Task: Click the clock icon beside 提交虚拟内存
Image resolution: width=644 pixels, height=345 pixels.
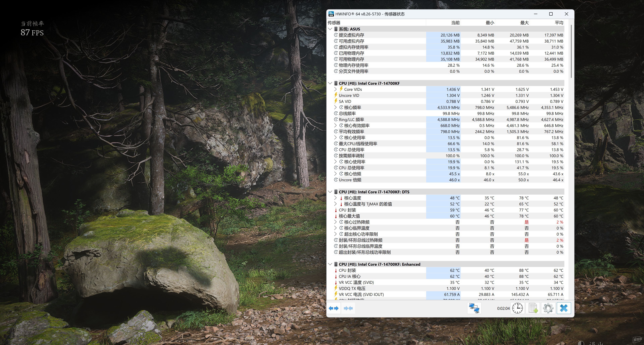Action: [x=336, y=35]
